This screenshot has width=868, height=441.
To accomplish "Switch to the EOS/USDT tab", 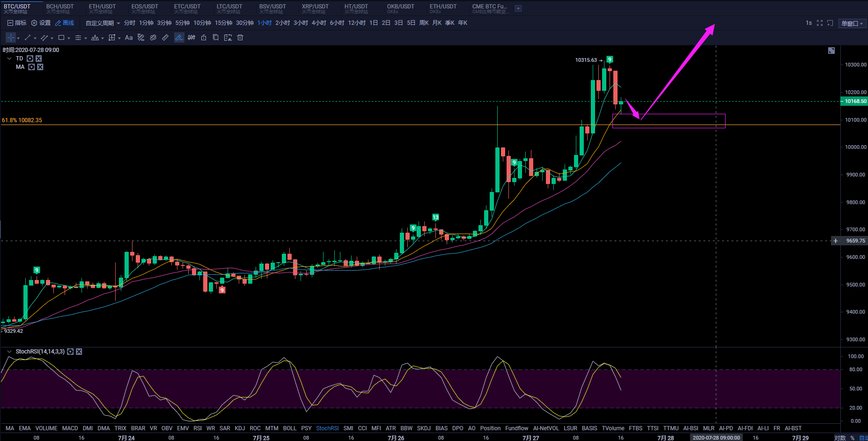I will tap(145, 8).
